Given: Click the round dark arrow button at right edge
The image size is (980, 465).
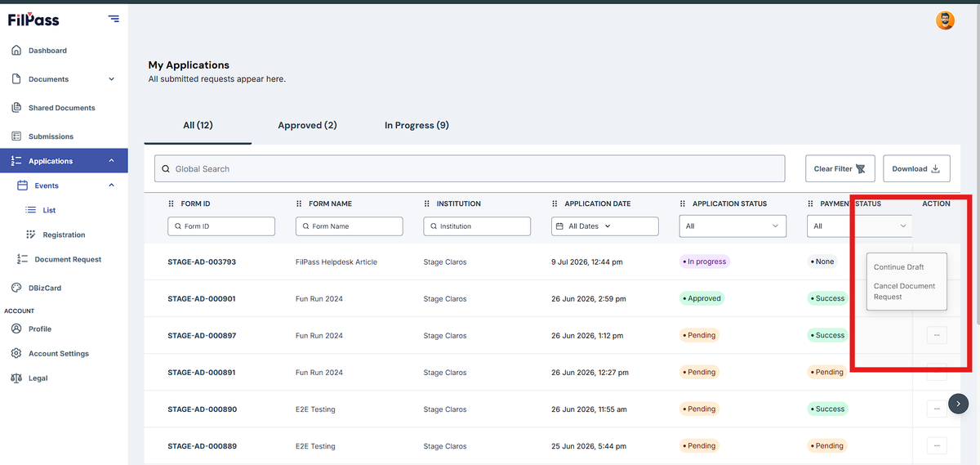Looking at the screenshot, I should point(959,403).
